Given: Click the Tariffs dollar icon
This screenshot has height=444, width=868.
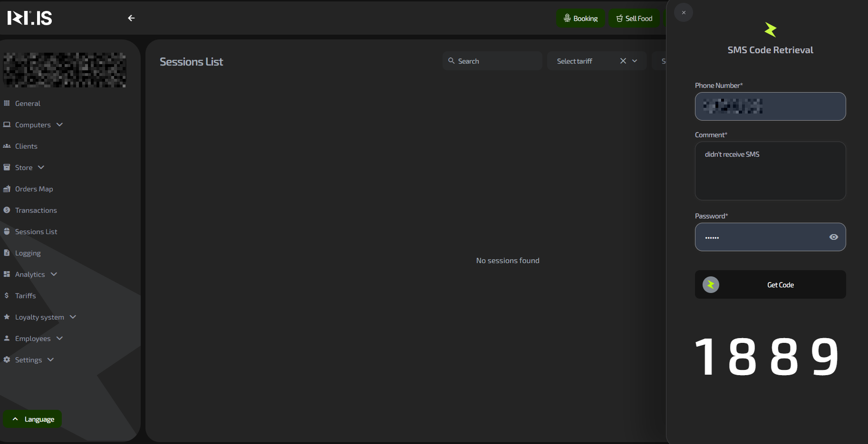Looking at the screenshot, I should tap(7, 295).
